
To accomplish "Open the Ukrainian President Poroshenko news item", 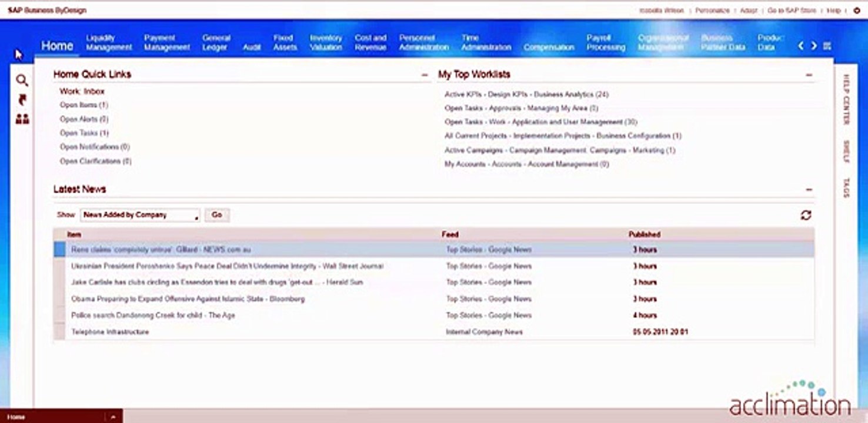I will pyautogui.click(x=227, y=266).
